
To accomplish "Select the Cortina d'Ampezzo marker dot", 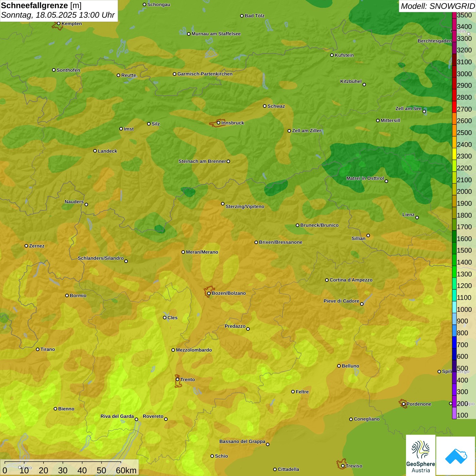I will (x=327, y=280).
